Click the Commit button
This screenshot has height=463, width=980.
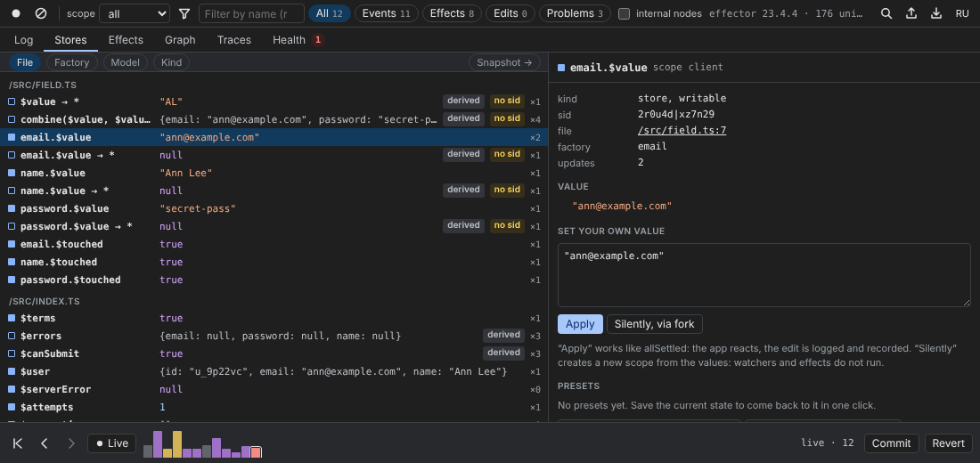click(x=891, y=443)
